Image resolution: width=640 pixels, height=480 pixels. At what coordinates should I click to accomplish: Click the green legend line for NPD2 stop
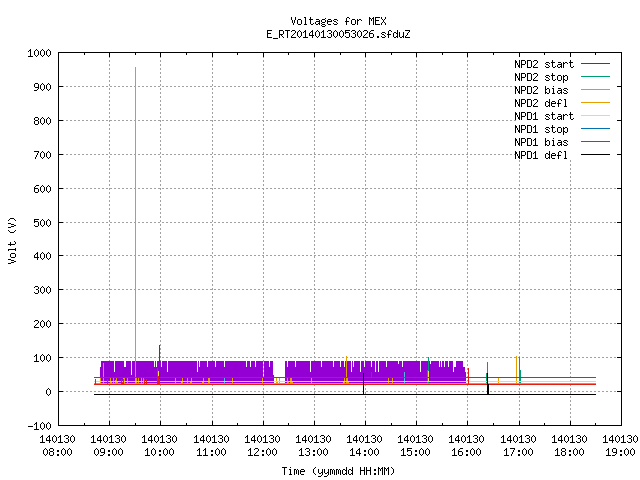595,77
